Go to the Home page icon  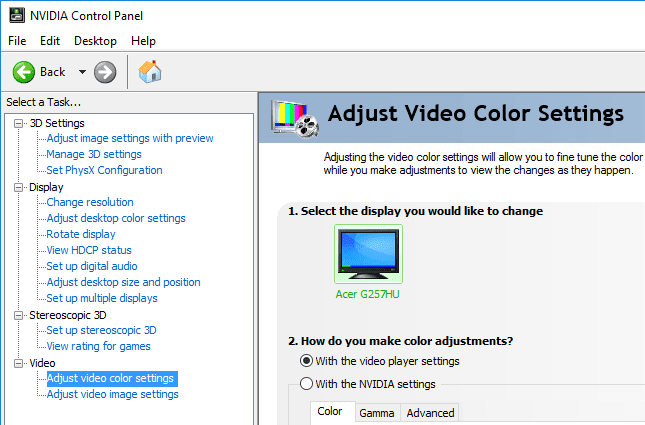tap(150, 72)
